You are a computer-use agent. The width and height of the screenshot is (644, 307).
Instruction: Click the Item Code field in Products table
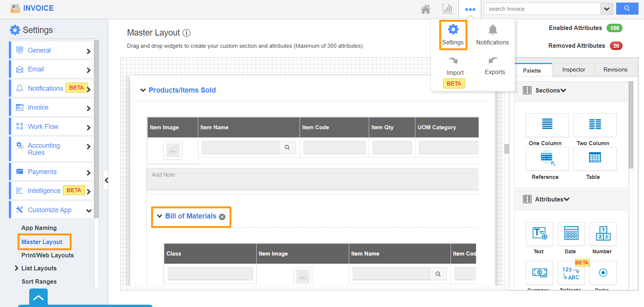pyautogui.click(x=334, y=147)
